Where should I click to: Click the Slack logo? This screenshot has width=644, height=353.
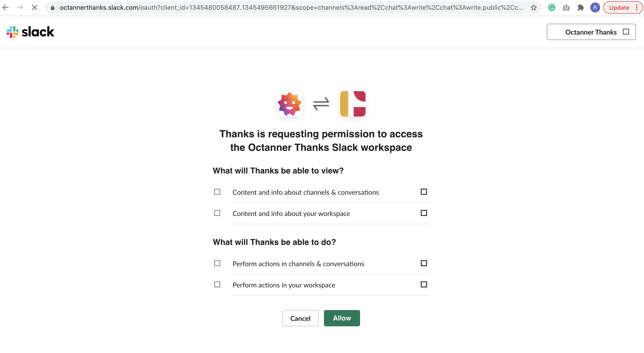tap(30, 32)
